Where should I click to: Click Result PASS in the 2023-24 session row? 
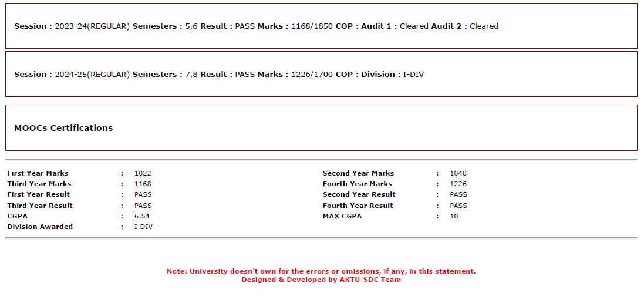tap(245, 26)
